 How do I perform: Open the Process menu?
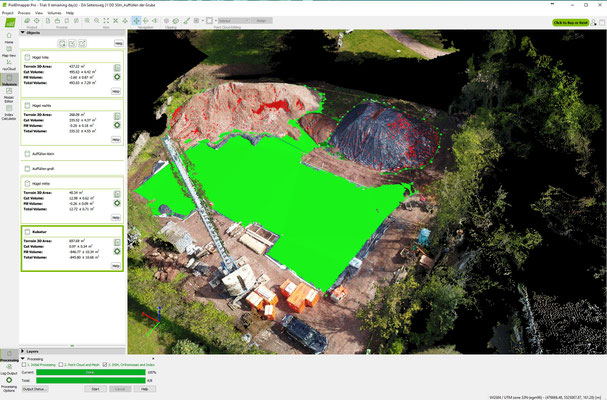[x=24, y=13]
